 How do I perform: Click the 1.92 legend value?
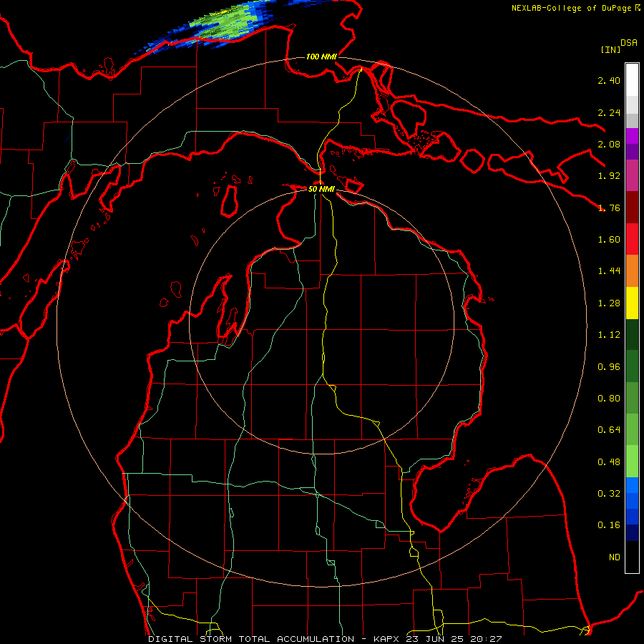(x=609, y=176)
